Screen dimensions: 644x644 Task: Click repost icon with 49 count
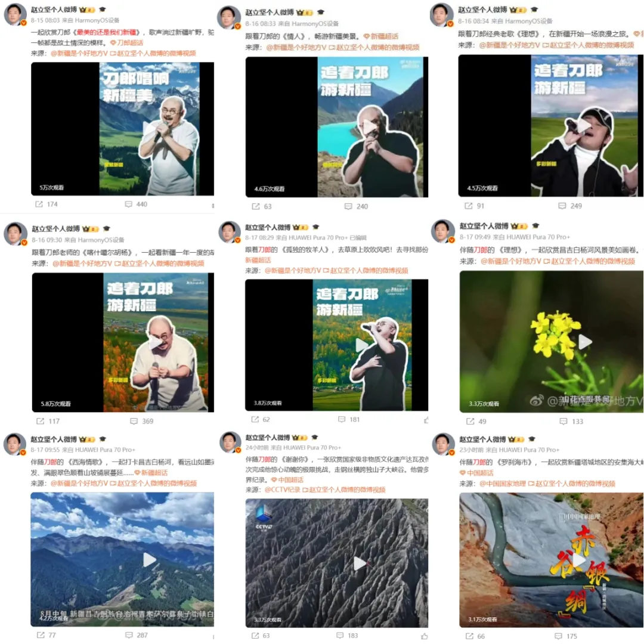pos(470,421)
